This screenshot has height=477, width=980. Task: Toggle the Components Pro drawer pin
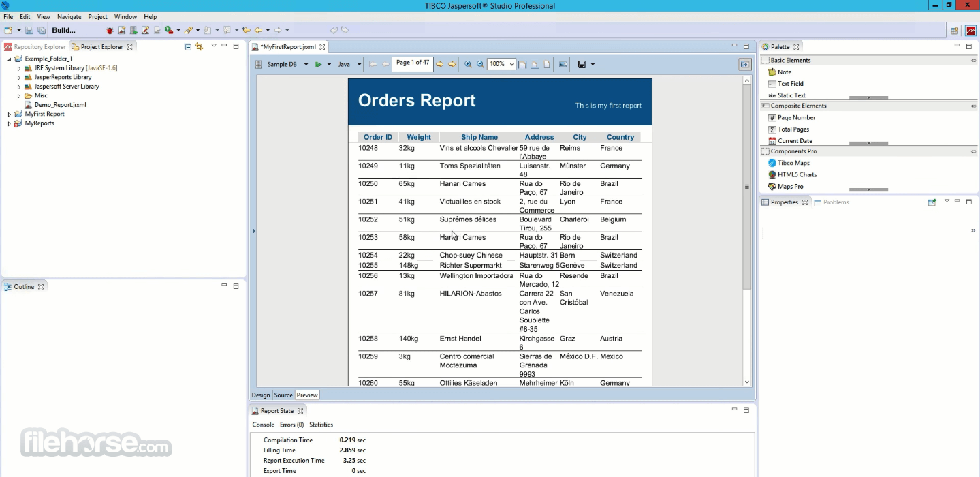[x=974, y=151]
